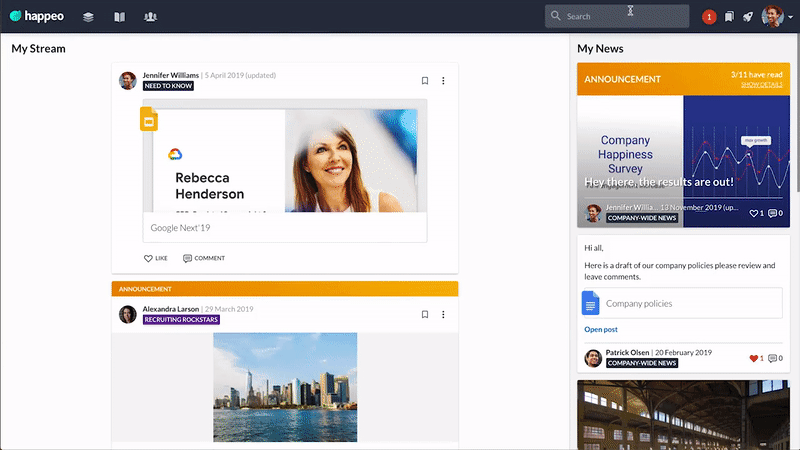Click Jennifer Williams' avatar in stream post
The image size is (800, 450).
point(128,81)
